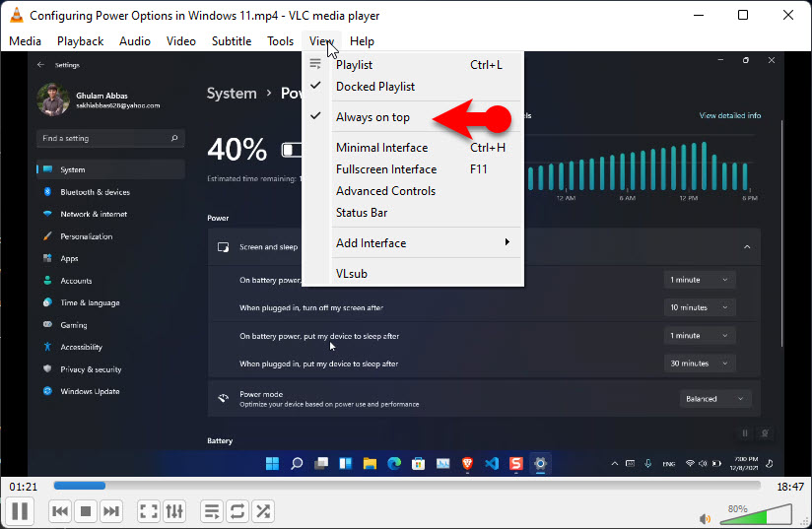The image size is (812, 529).
Task: Toggle fullscreen video button
Action: 149,511
